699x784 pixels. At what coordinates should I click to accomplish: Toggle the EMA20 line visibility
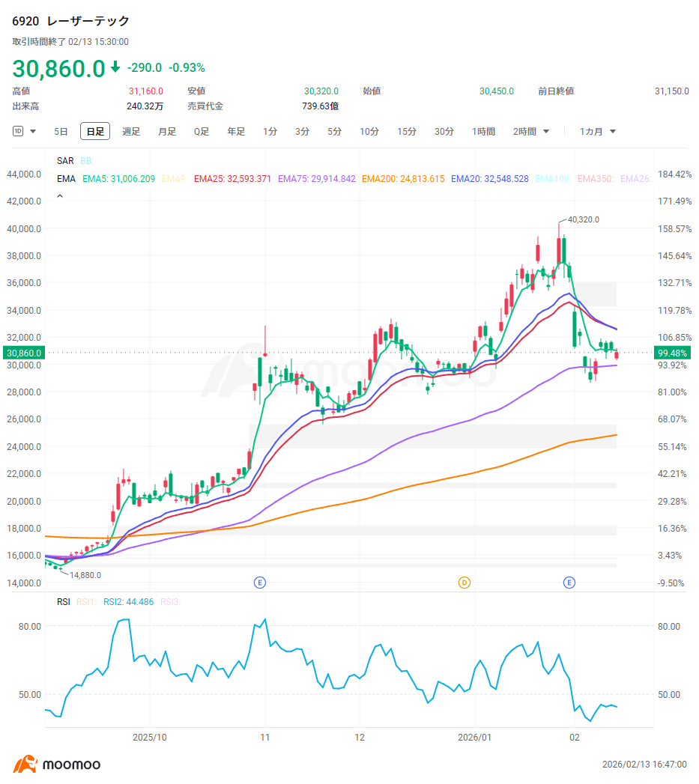click(489, 179)
